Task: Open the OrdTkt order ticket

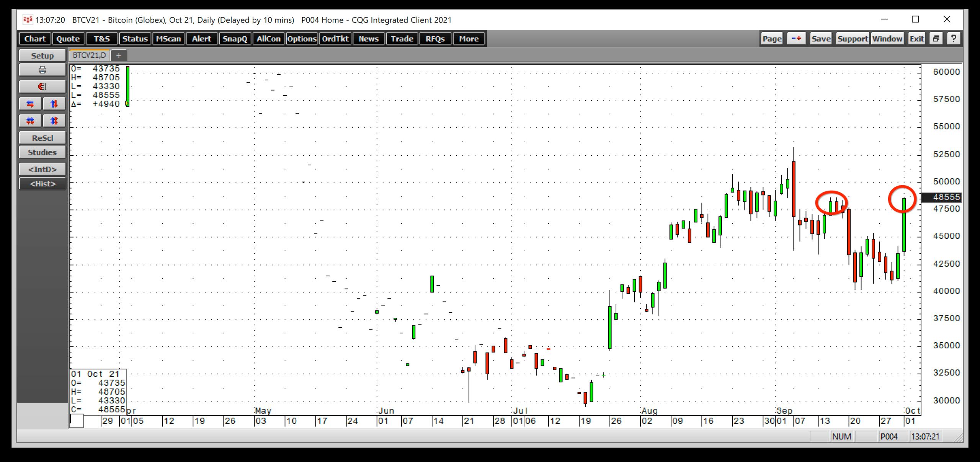Action: [335, 39]
